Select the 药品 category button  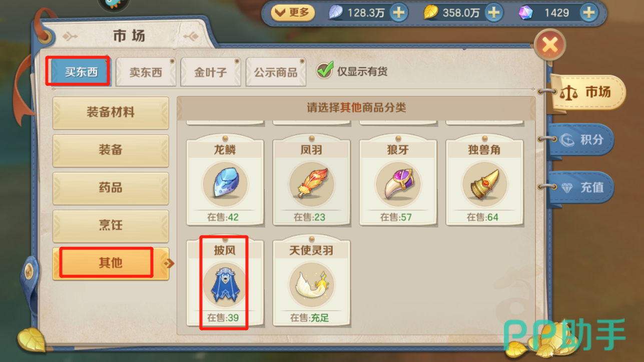click(111, 188)
